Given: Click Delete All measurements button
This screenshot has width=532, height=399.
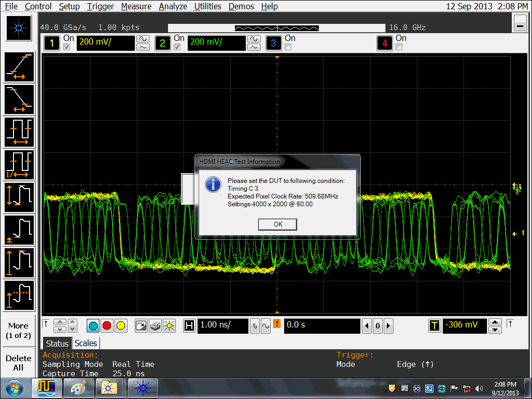Looking at the screenshot, I should [18, 363].
